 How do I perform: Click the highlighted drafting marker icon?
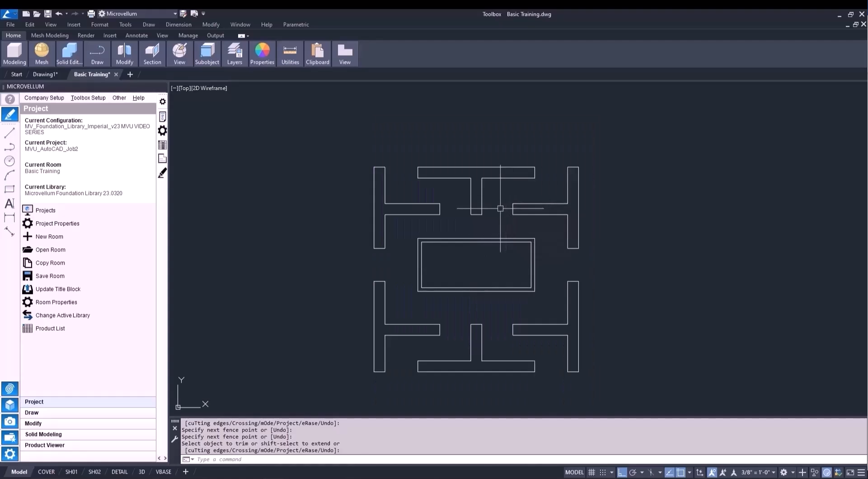pos(9,114)
